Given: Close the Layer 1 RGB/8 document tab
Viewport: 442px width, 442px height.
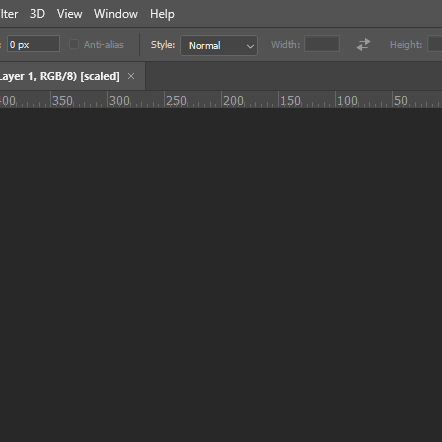Looking at the screenshot, I should [131, 76].
